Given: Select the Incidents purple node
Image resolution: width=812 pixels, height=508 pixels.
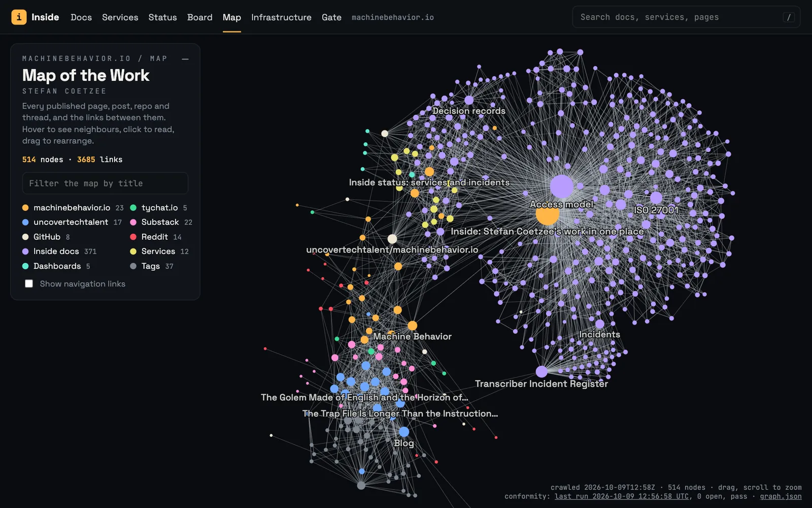Looking at the screenshot, I should [x=600, y=324].
